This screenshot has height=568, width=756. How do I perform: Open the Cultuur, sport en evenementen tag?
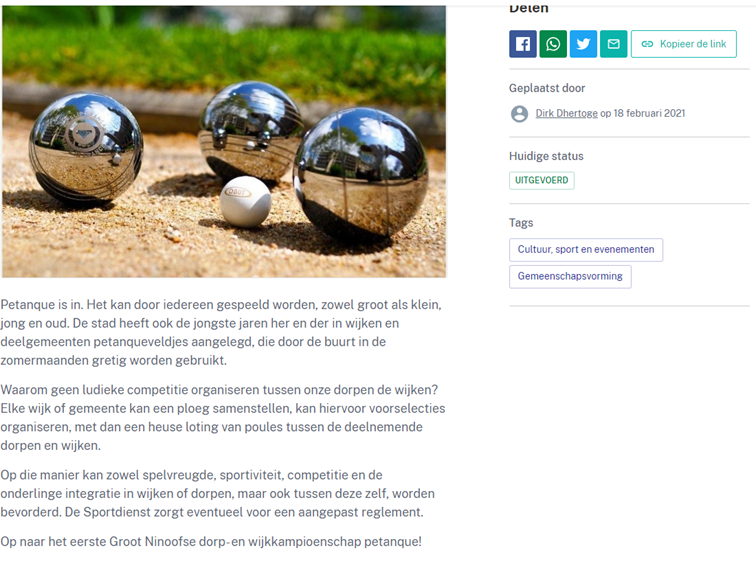point(586,250)
